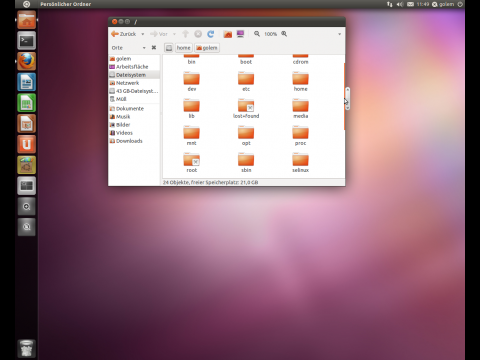Image resolution: width=480 pixels, height=360 pixels.
Task: Click the computer toolbar icon
Action: [240, 34]
